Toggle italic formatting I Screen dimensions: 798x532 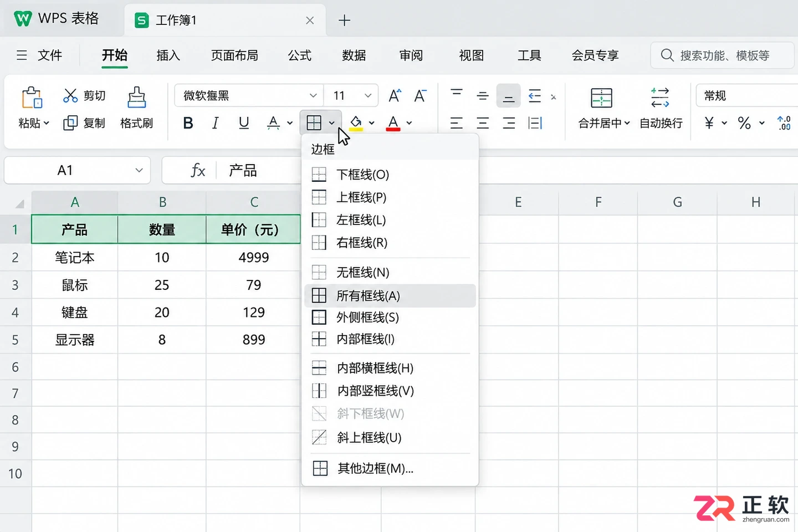click(x=216, y=123)
